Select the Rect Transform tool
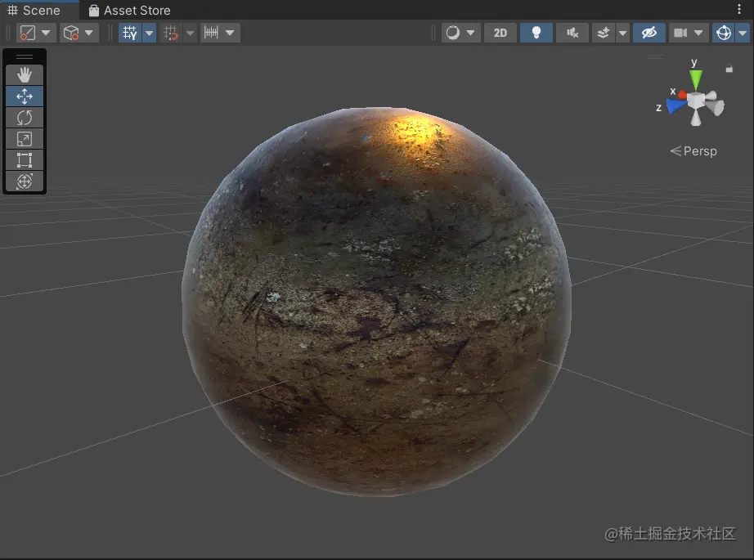754x560 pixels. click(x=25, y=160)
